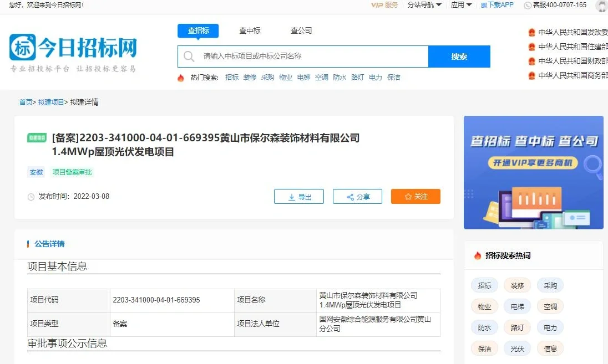Click the 光伏 pill in 招标搜索热词
The height and width of the screenshot is (364, 608).
click(517, 349)
